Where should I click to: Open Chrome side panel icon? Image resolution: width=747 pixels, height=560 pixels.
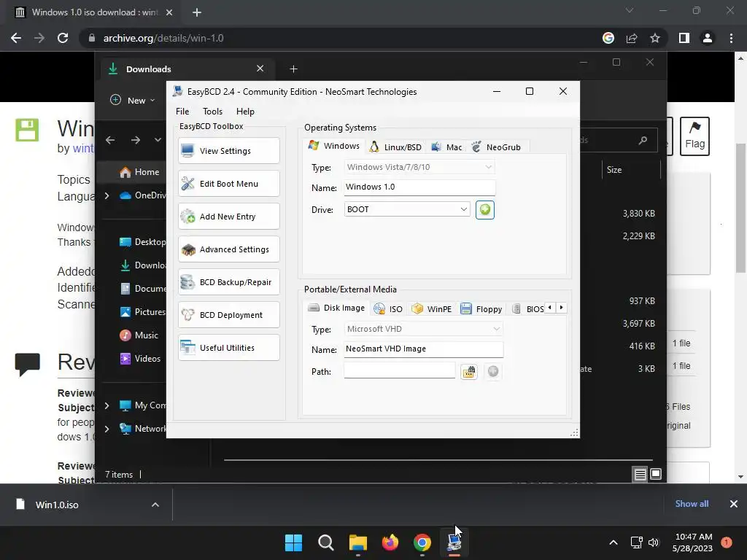coord(684,38)
